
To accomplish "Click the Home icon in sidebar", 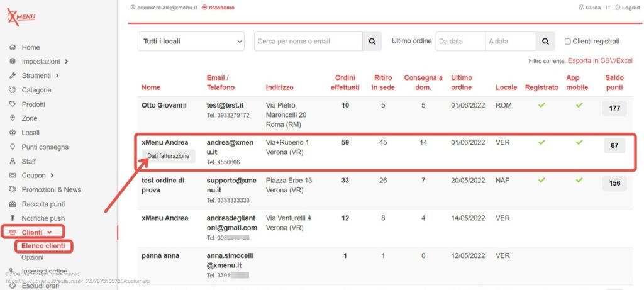I will (x=13, y=47).
